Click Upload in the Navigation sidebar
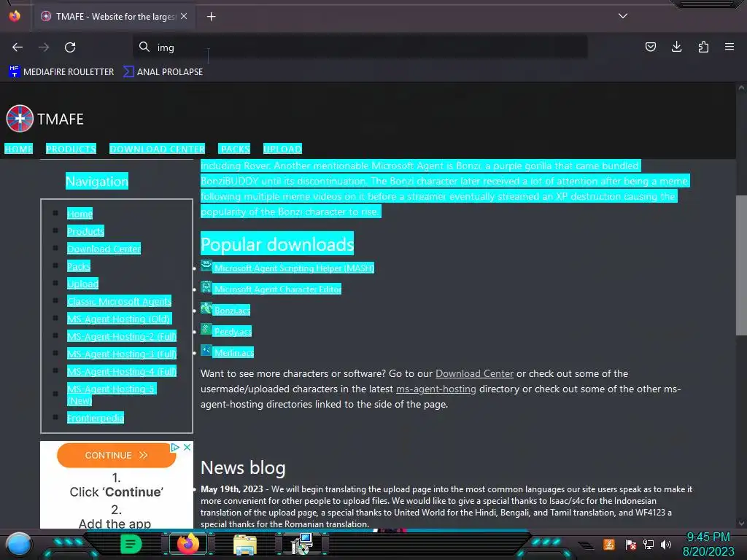This screenshot has height=560, width=747. coord(82,284)
